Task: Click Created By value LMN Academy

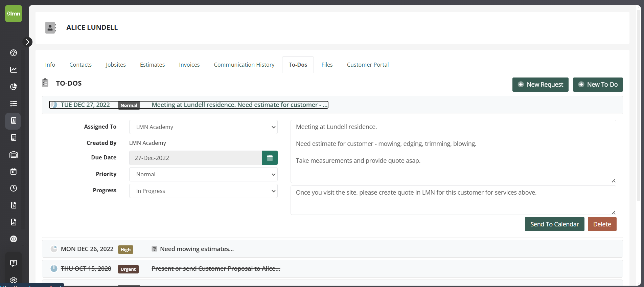Action: tap(147, 143)
